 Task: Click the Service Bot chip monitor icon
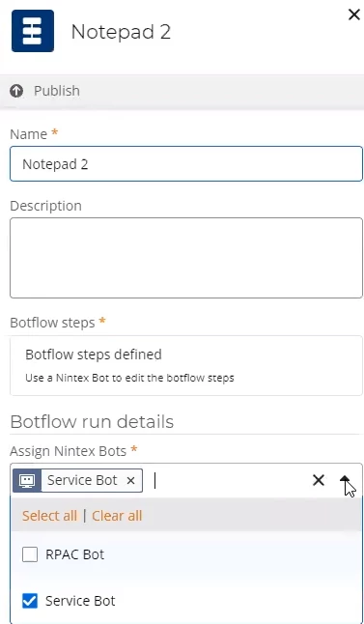(x=27, y=480)
